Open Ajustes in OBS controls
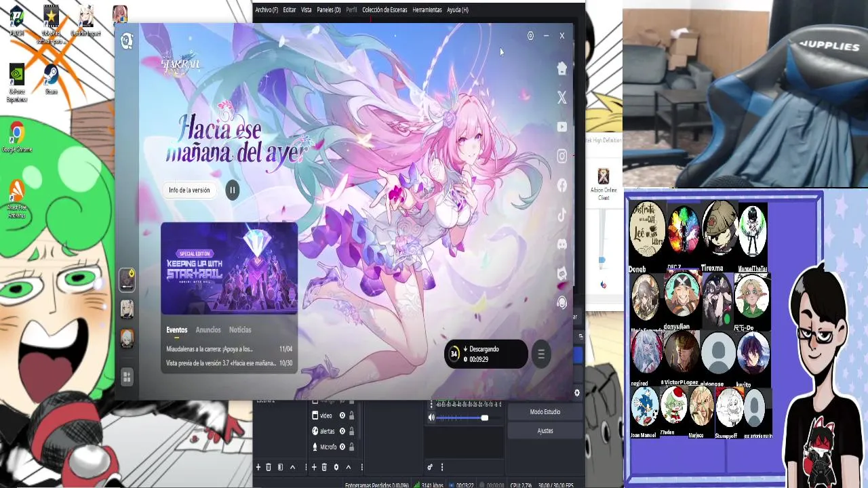This screenshot has height=488, width=868. (545, 431)
